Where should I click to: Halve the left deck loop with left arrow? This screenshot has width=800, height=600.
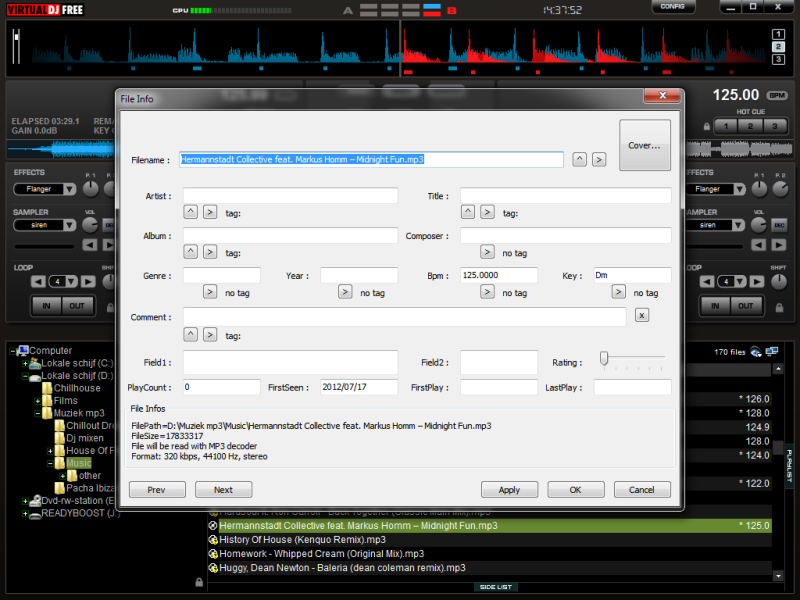pyautogui.click(x=38, y=282)
